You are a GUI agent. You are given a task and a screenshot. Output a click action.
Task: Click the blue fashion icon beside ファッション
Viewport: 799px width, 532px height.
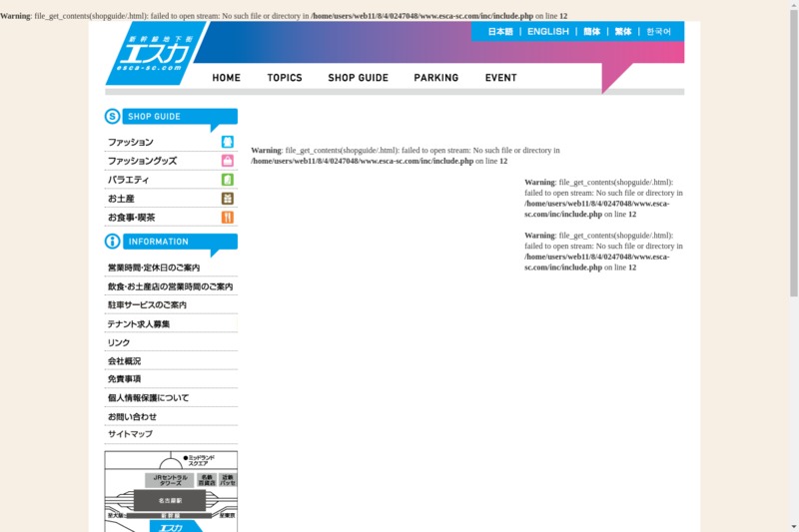click(x=228, y=142)
